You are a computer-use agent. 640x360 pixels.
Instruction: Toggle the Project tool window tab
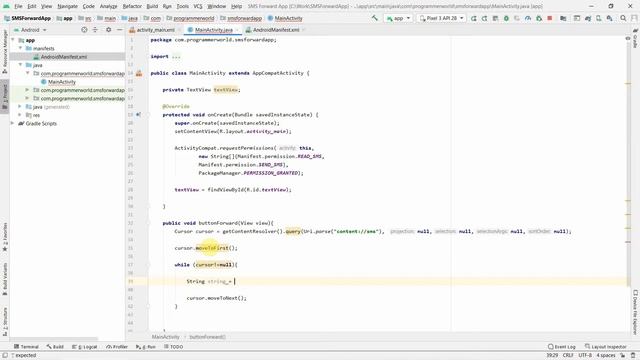click(5, 96)
